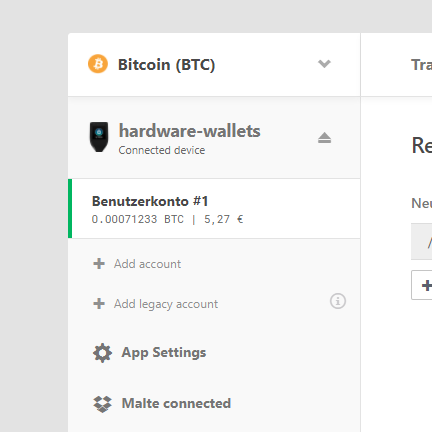Viewport: 432px width, 432px height.
Task: Click the plus icon beside Add legacy account
Action: (99, 304)
